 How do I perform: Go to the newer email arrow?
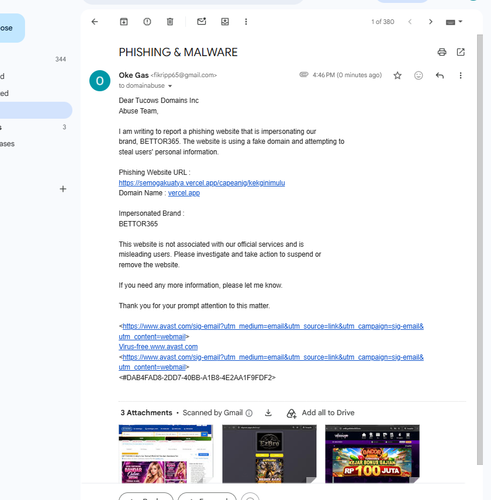coord(410,22)
